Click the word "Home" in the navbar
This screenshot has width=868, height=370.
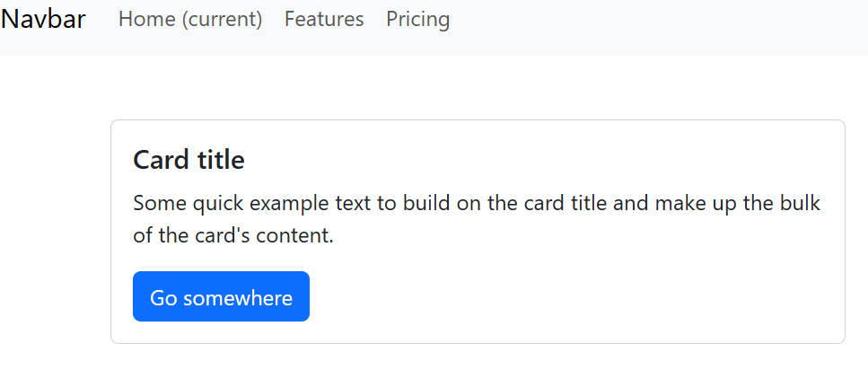pos(147,20)
